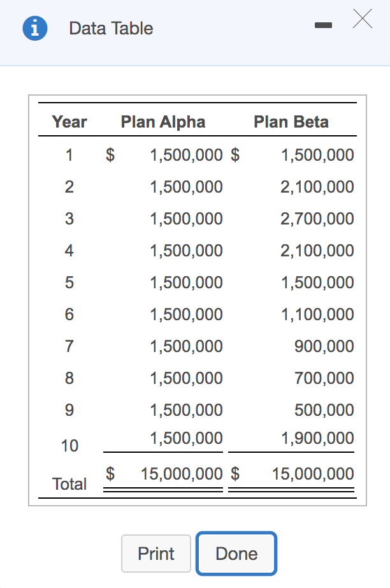Click the blue info icon
This screenshot has width=390, height=588.
click(35, 28)
